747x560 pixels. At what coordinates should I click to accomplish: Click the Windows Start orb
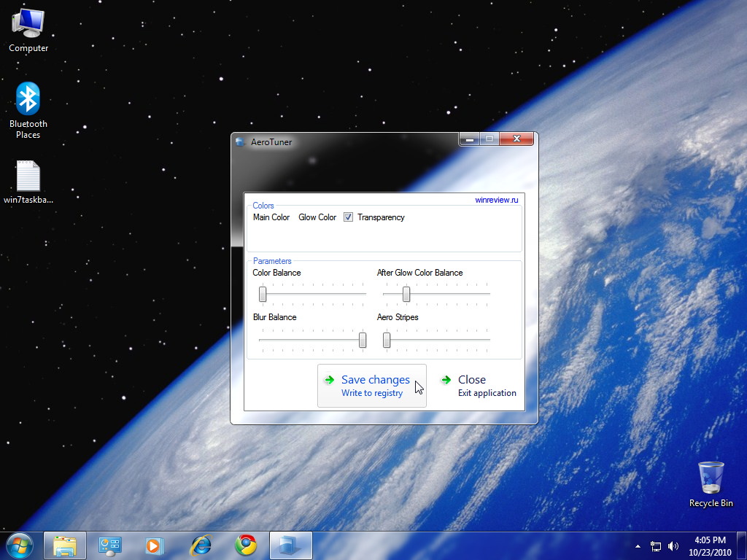pyautogui.click(x=19, y=545)
